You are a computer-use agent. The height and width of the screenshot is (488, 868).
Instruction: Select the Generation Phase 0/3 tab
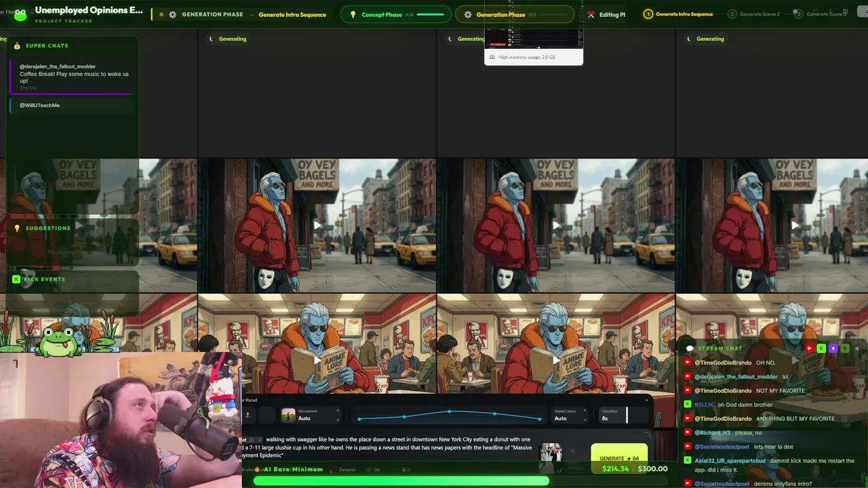click(514, 15)
